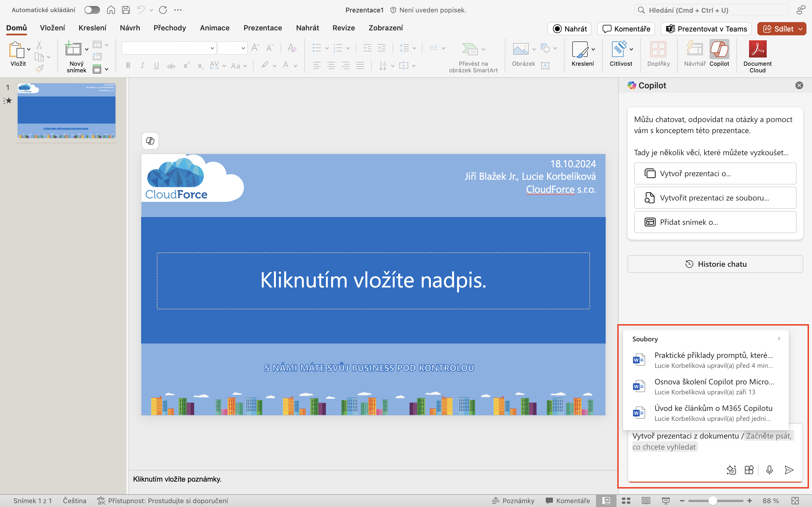Select file Úvod ke článkům o M365 Copilotu

pyautogui.click(x=706, y=413)
